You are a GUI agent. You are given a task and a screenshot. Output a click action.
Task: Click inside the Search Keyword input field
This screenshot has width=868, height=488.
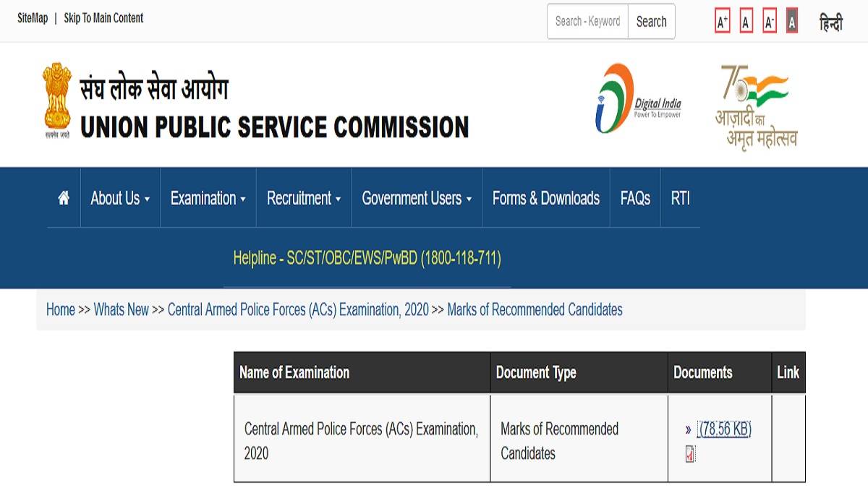click(x=587, y=21)
